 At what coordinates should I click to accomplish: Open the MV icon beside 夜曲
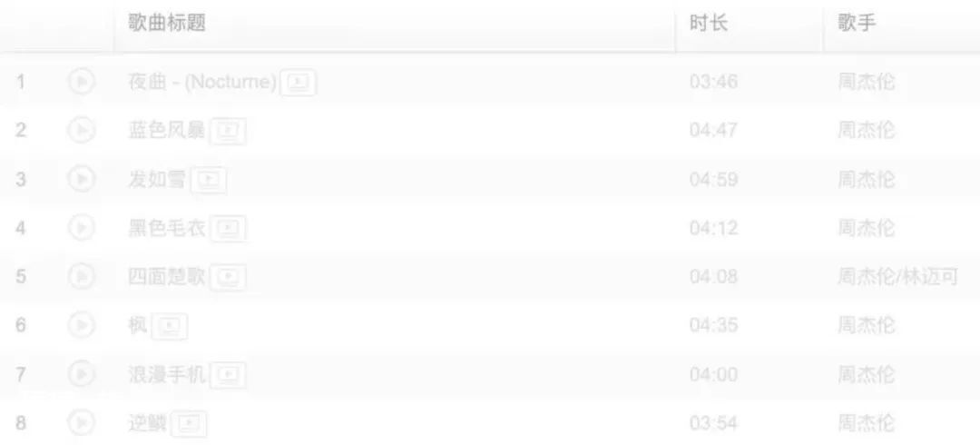coord(299,83)
